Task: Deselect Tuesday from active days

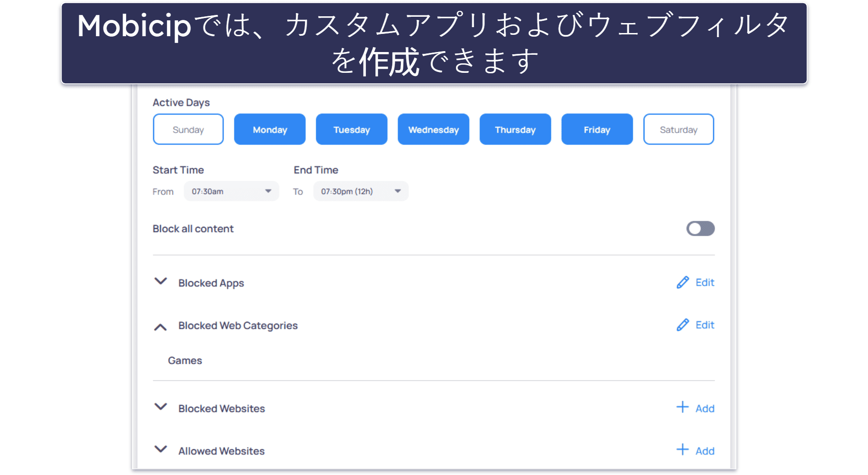Action: pos(351,129)
